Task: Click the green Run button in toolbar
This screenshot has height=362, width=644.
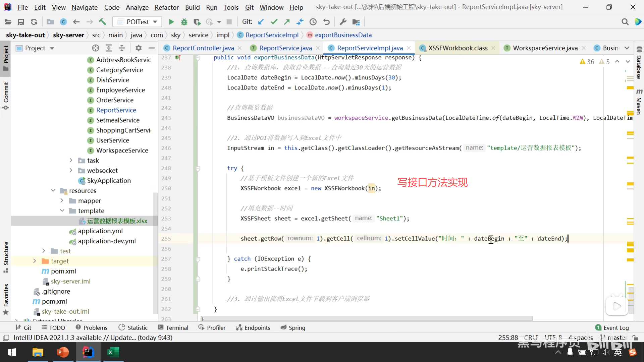Action: click(171, 22)
